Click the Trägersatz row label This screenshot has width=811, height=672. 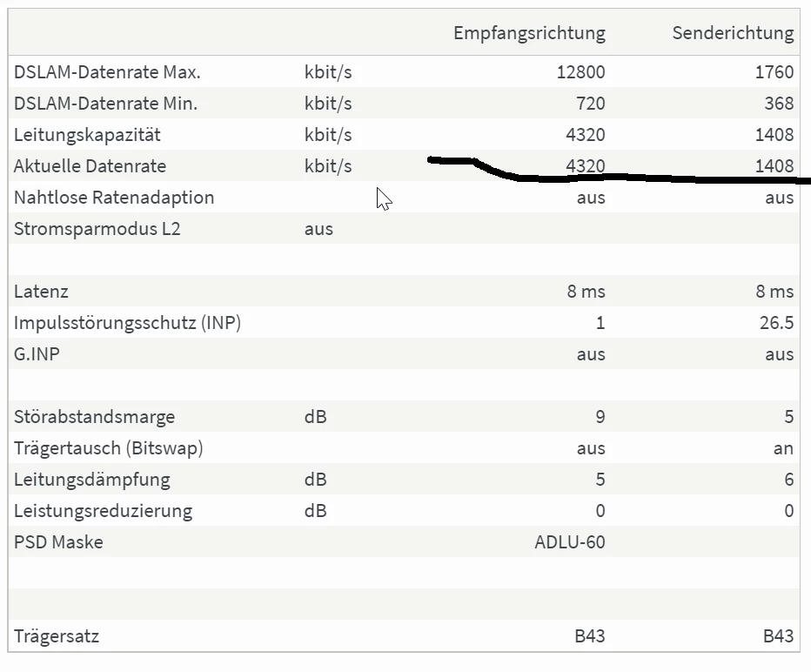pos(57,636)
